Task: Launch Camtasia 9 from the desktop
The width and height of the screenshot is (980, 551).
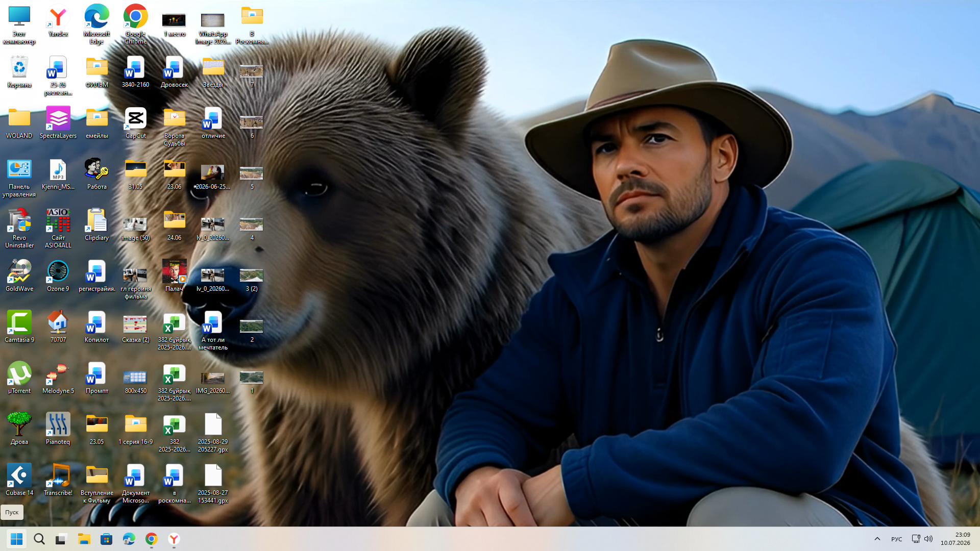Action: (19, 327)
